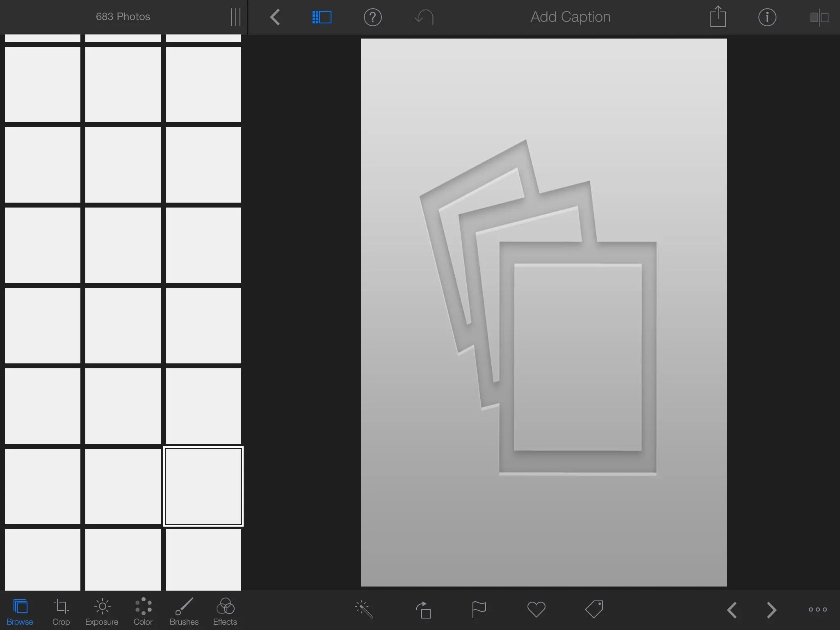Open the tag icon for photo
The width and height of the screenshot is (840, 630).
tap(594, 609)
